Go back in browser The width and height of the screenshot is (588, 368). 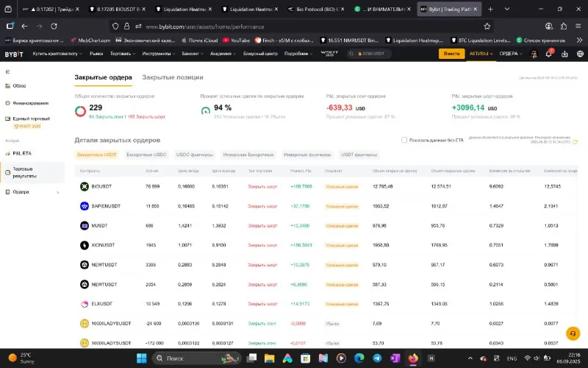(x=24, y=26)
